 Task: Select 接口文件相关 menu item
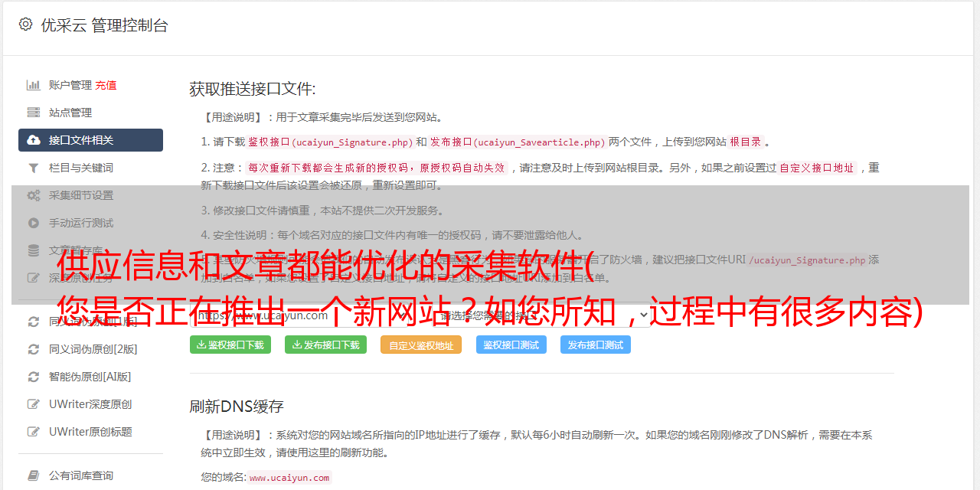pos(90,140)
